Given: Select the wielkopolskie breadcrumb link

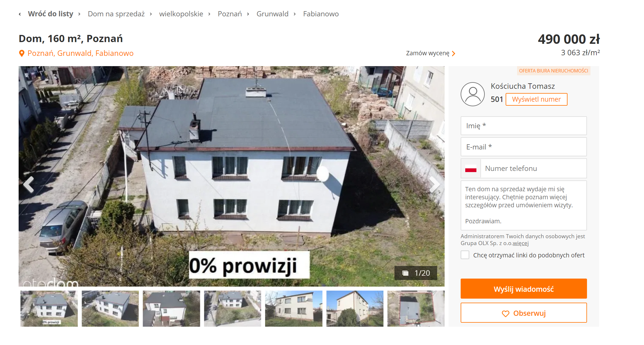Looking at the screenshot, I should (x=181, y=14).
